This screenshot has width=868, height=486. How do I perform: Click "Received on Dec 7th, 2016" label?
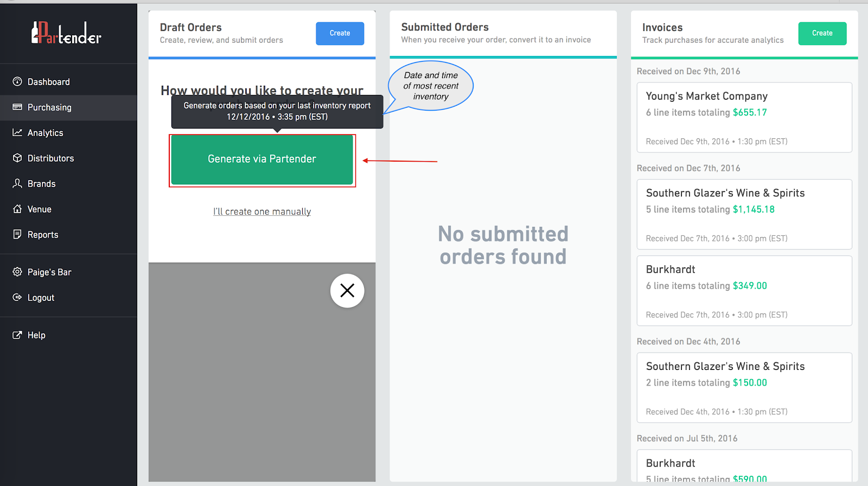tap(688, 168)
